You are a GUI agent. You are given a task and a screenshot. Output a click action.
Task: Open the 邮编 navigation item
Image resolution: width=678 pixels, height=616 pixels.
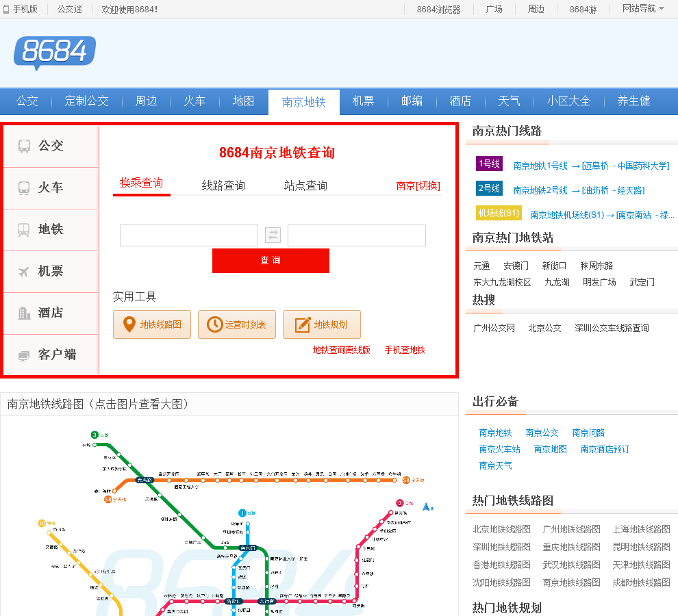[412, 101]
